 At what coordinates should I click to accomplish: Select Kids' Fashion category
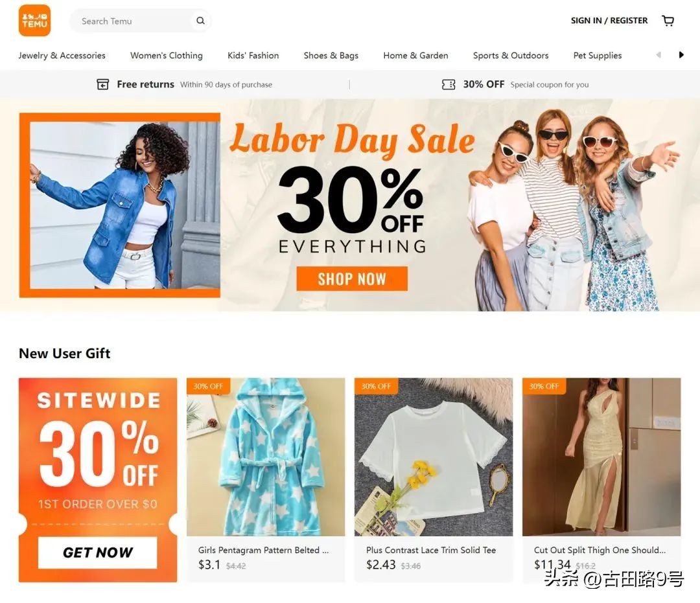pos(253,55)
